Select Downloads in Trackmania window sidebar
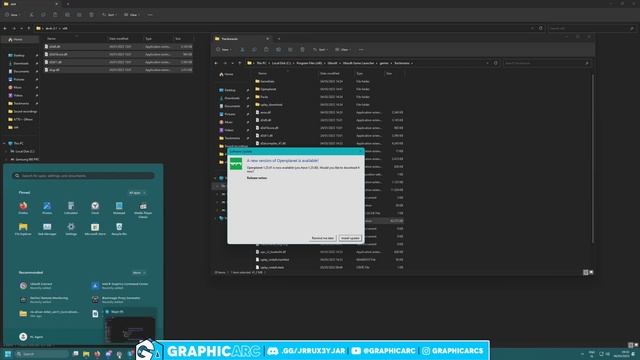This screenshot has height=360, width=640. coord(231,98)
